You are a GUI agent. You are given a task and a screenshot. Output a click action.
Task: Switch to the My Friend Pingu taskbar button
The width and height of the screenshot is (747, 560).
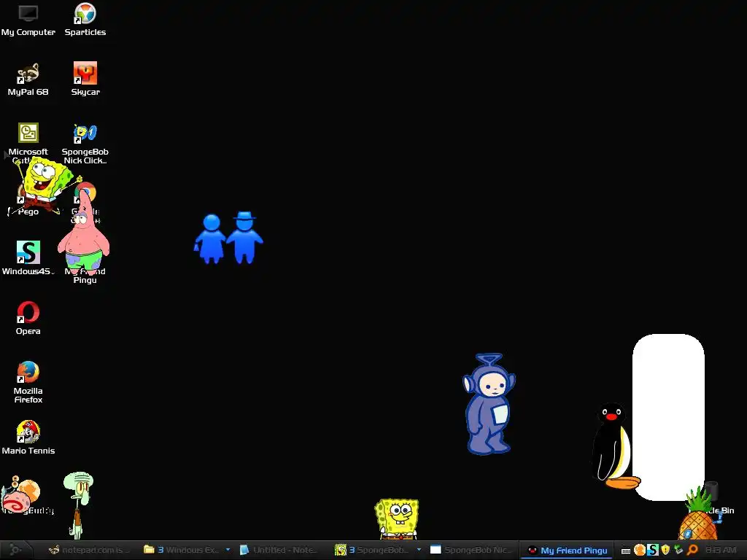pos(568,550)
